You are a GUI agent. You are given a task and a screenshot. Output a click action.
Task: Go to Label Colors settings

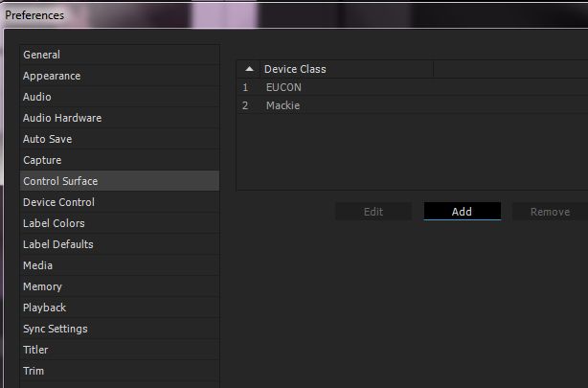click(x=54, y=223)
